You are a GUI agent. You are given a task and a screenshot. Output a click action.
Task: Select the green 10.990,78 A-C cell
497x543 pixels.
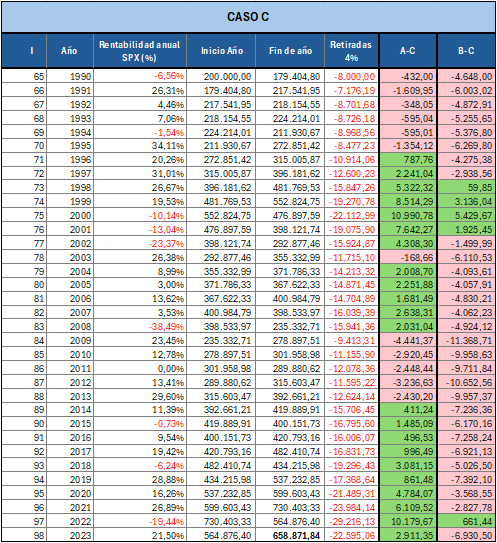point(408,215)
